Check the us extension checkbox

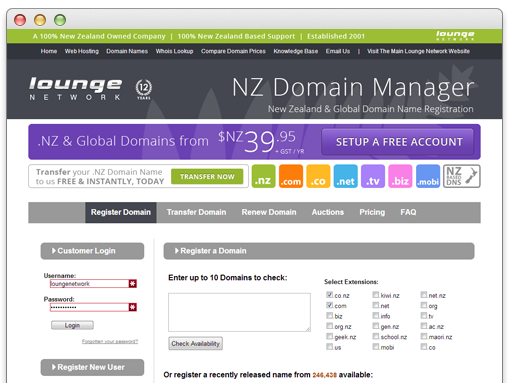[x=329, y=347]
